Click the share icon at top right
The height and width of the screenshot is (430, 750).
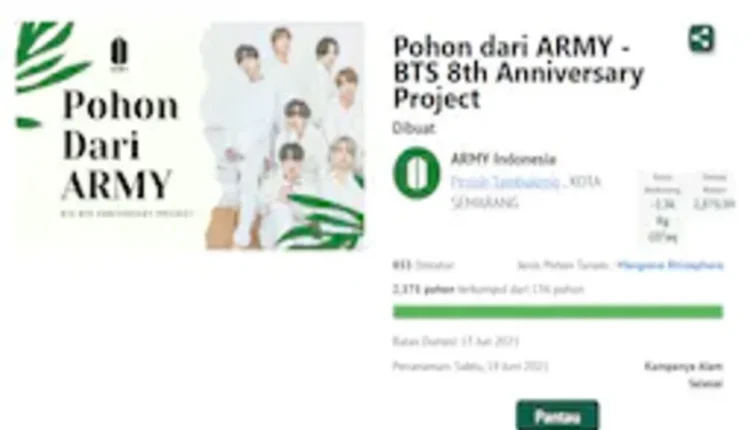[x=702, y=39]
